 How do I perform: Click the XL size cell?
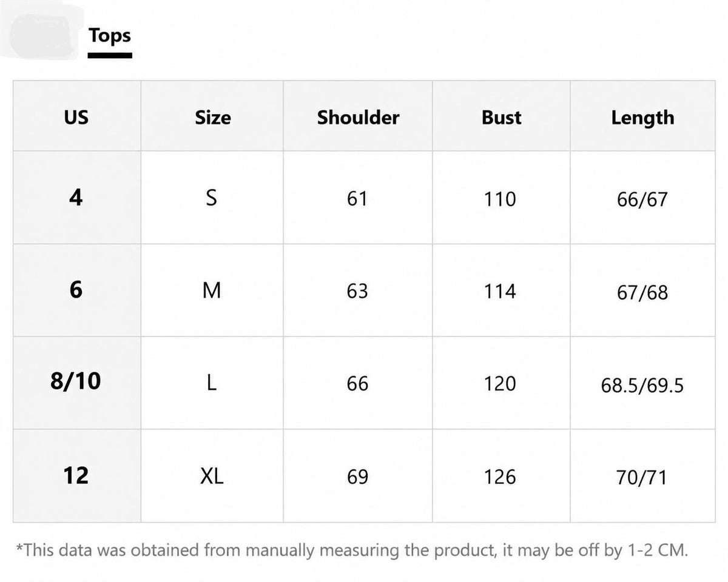[212, 476]
